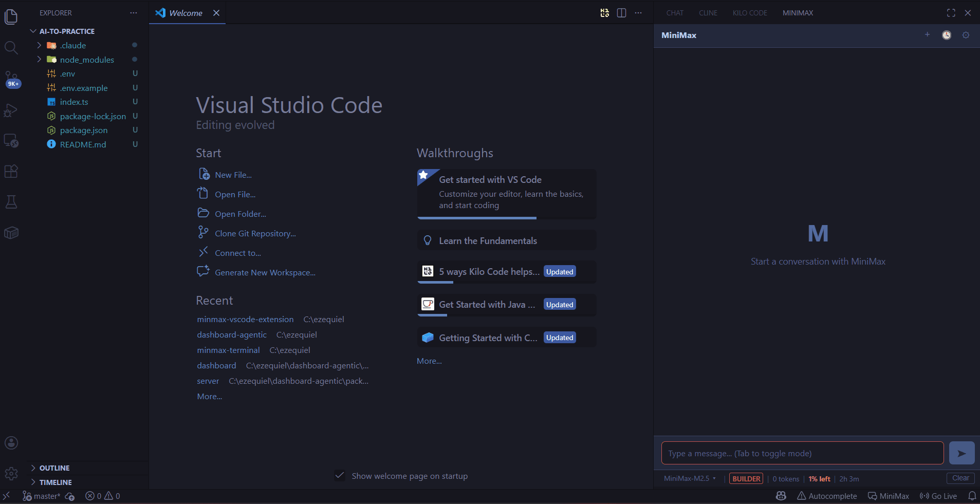The width and height of the screenshot is (980, 504).
Task: Open the Accounts menu
Action: pyautogui.click(x=11, y=443)
